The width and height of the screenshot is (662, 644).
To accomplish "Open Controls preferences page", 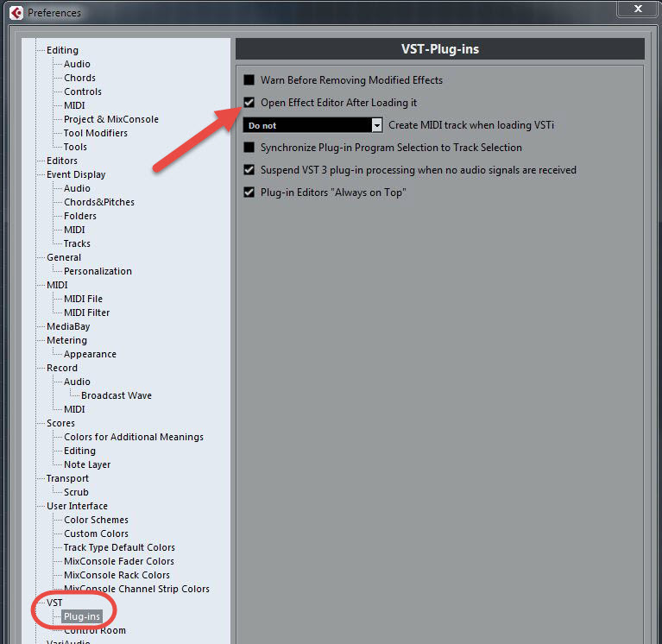I will [83, 92].
